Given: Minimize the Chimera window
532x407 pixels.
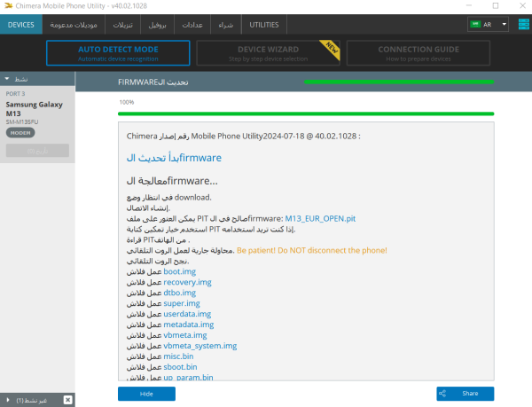Looking at the screenshot, I should pos(469,6).
